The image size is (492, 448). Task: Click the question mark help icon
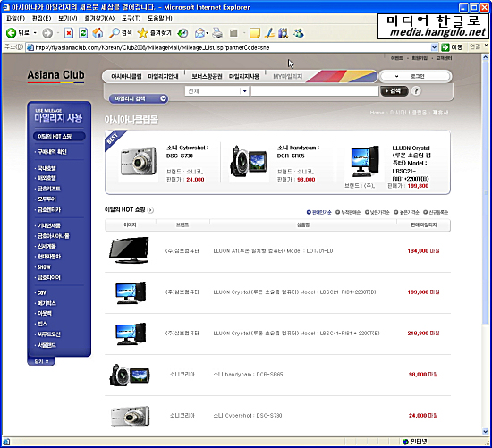coord(416,91)
